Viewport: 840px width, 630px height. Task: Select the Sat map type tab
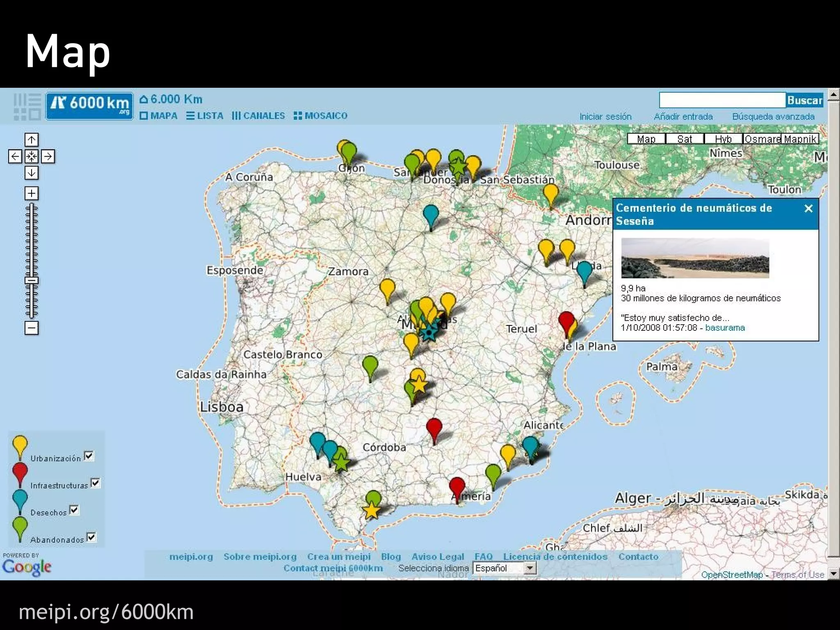(x=685, y=139)
